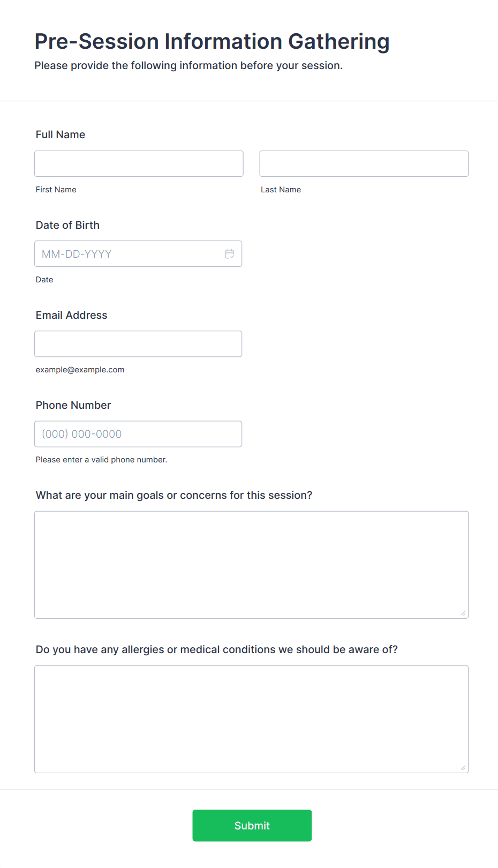The height and width of the screenshot is (868, 498).
Task: Click the First Name sub-label
Action: pos(56,190)
